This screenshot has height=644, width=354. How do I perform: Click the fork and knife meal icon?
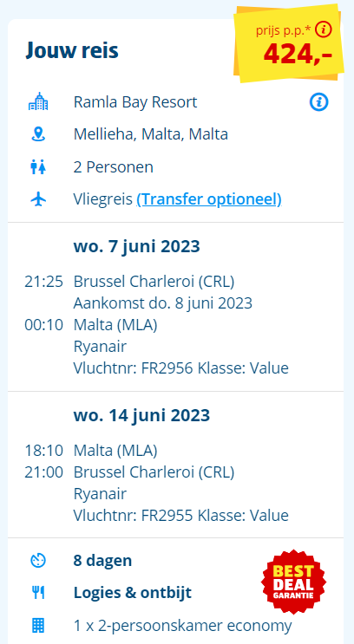pos(38,593)
